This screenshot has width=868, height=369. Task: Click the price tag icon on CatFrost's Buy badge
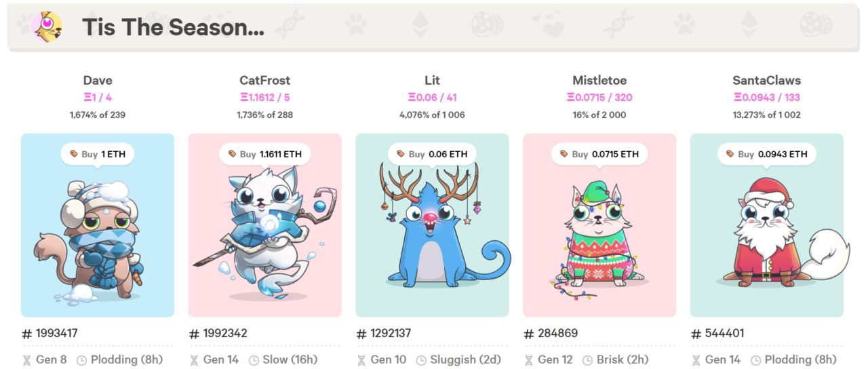(x=231, y=154)
